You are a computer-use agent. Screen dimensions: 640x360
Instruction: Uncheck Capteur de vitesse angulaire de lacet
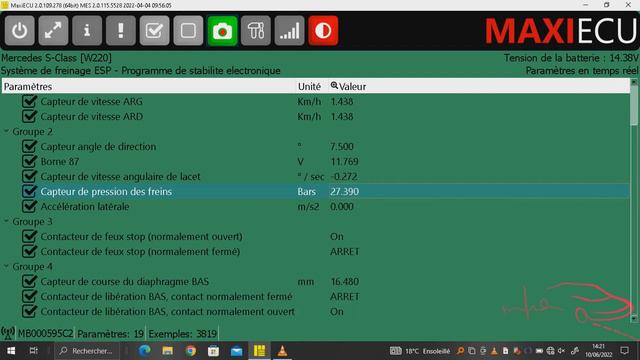29,176
